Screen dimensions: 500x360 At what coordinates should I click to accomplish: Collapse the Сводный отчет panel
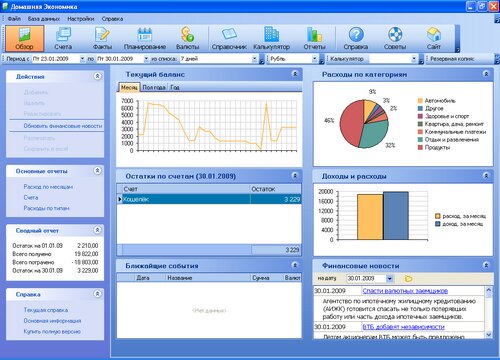pos(97,230)
